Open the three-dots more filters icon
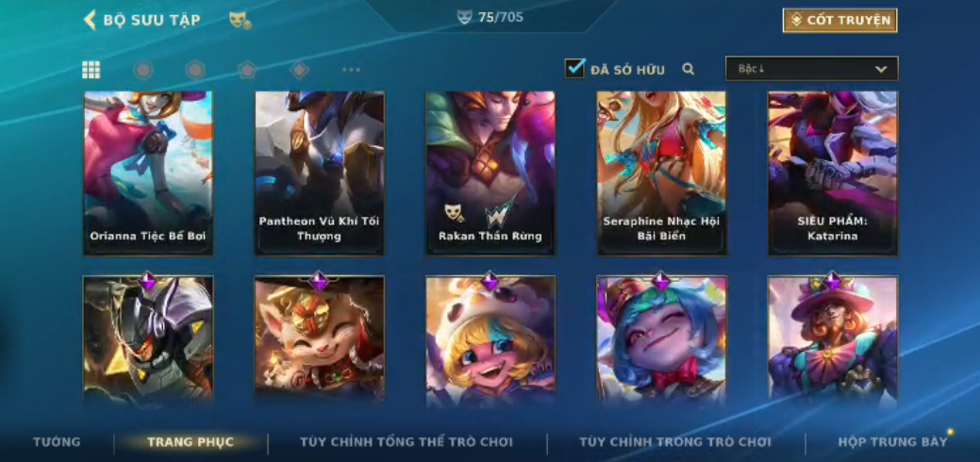Screen dimensions: 980x462 click(351, 70)
